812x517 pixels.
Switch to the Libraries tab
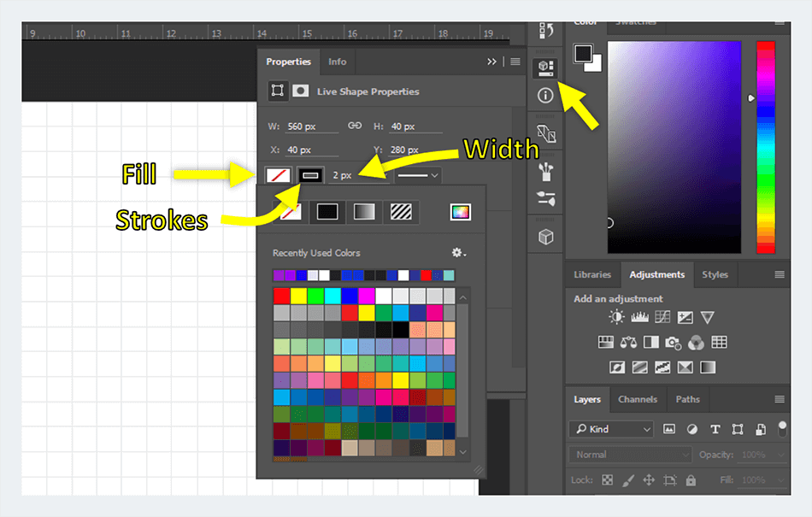tap(592, 274)
